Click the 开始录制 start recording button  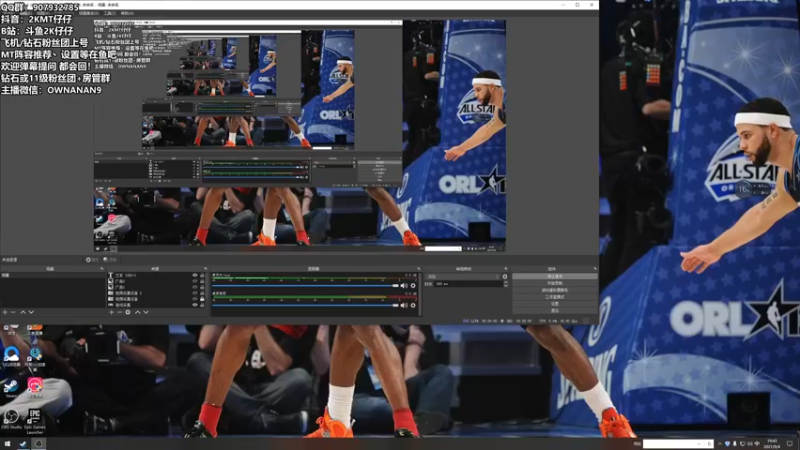(x=555, y=283)
